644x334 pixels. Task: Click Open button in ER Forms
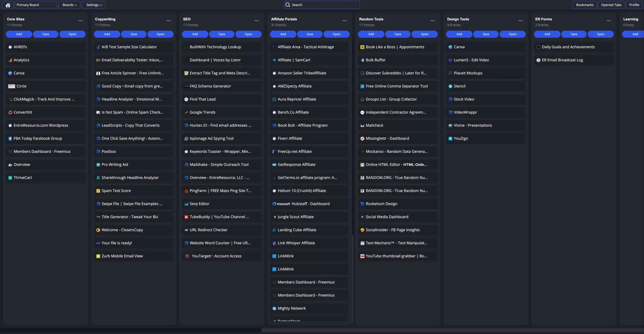(x=601, y=34)
